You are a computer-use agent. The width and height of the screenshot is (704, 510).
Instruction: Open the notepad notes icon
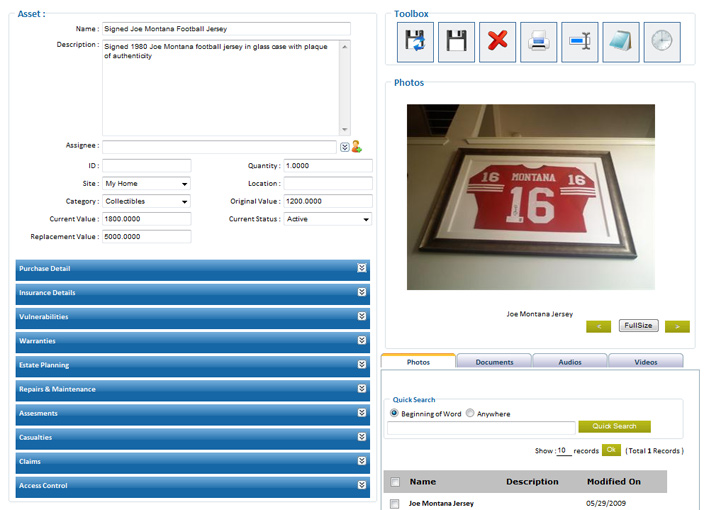[x=621, y=42]
